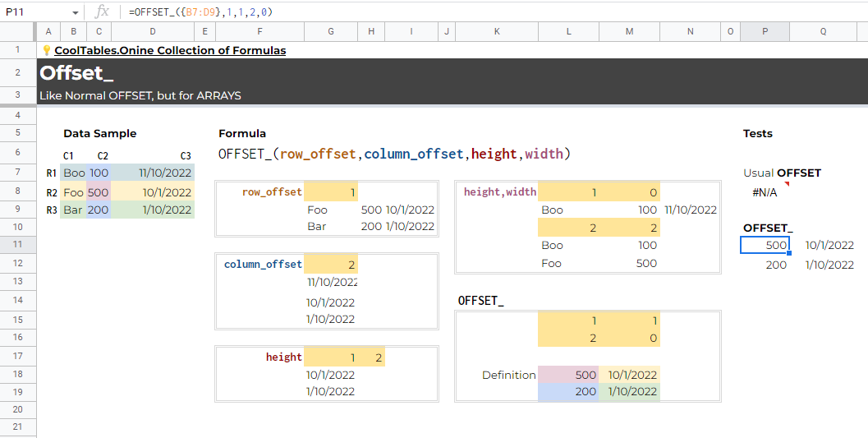Select the row 2 header
Screen dimensions: 868x438
pos(17,72)
